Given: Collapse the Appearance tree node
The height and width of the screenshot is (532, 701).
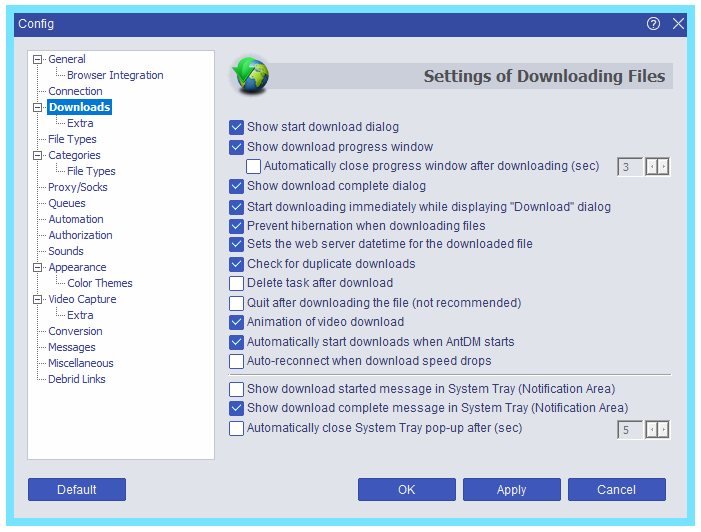Looking at the screenshot, I should tap(38, 267).
